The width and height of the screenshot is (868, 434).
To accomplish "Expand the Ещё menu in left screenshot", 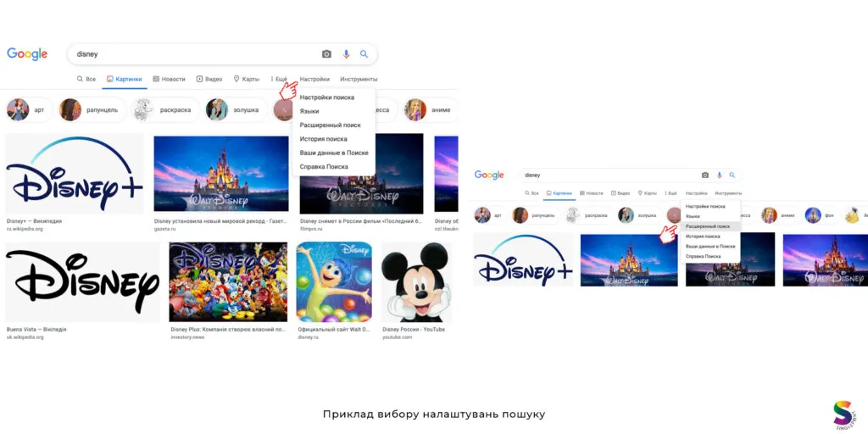I will [x=279, y=79].
